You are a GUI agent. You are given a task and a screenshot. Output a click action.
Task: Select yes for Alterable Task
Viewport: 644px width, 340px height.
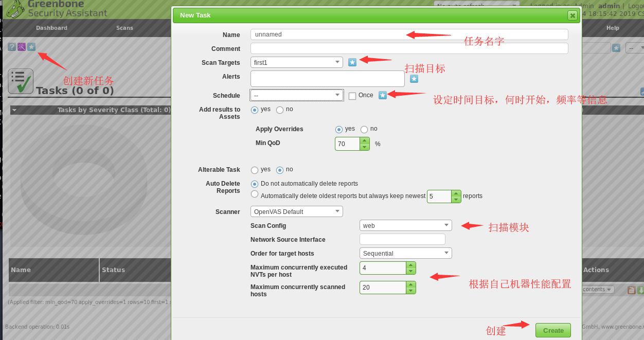tap(255, 170)
